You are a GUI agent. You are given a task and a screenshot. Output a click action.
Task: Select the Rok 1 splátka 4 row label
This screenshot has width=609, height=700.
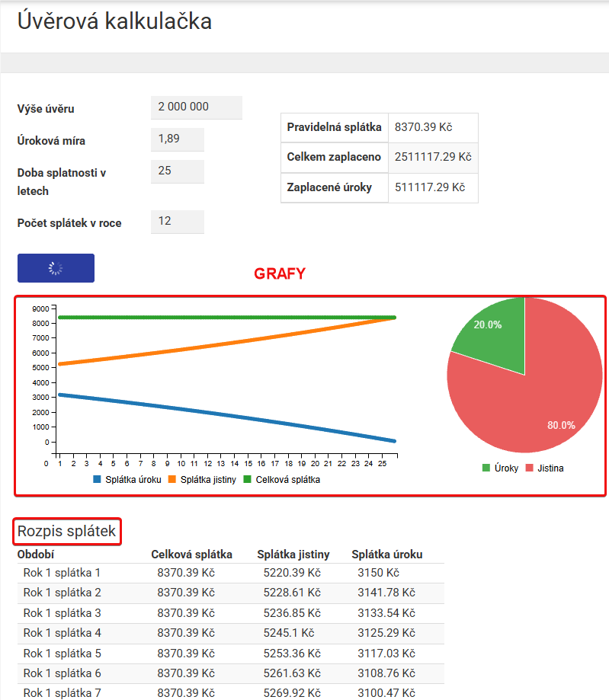pyautogui.click(x=62, y=633)
